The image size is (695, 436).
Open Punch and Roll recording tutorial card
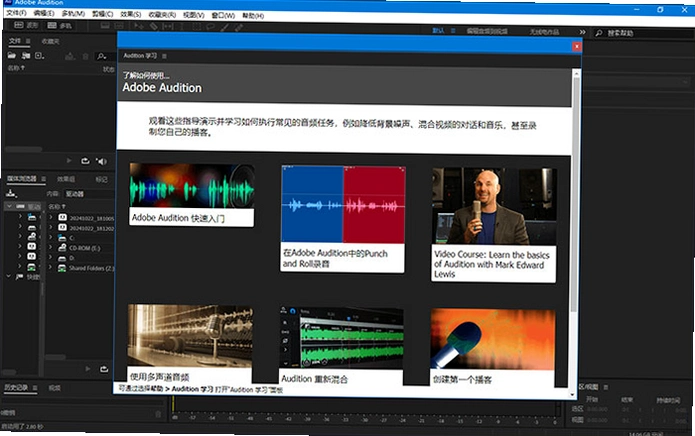click(x=343, y=218)
